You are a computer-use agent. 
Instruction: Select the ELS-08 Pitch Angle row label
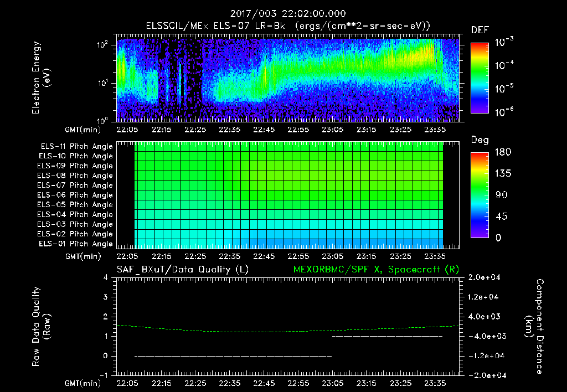[x=75, y=176]
